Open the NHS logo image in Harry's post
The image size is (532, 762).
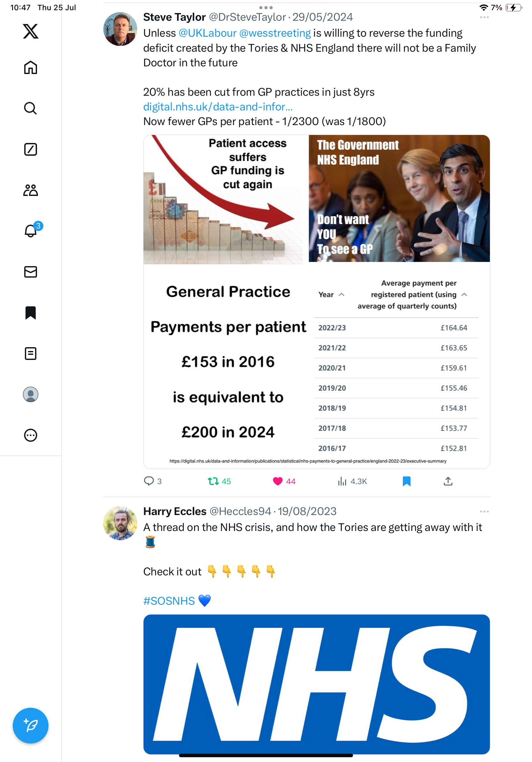[x=316, y=684]
